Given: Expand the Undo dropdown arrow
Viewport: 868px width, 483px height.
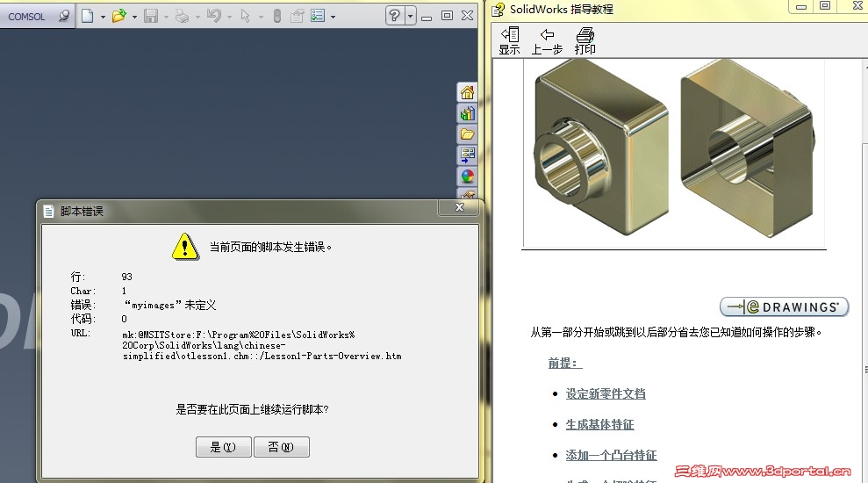Looking at the screenshot, I should tap(229, 18).
